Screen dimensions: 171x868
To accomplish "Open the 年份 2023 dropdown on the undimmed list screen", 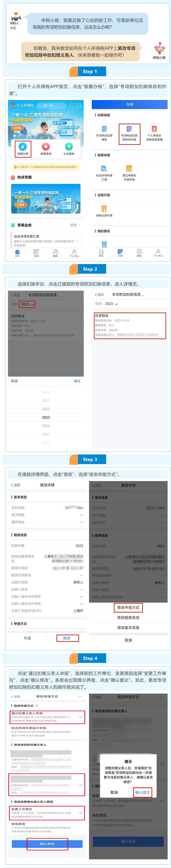I will (111, 304).
